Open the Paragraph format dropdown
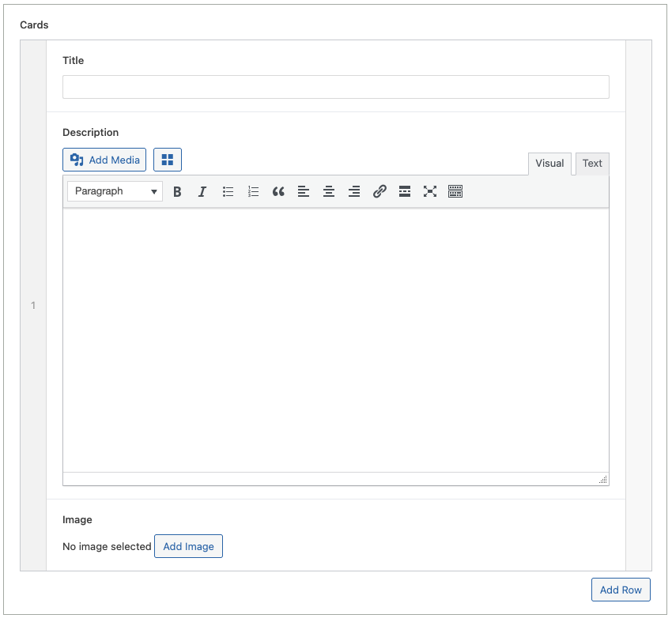This screenshot has height=622, width=672. [115, 191]
